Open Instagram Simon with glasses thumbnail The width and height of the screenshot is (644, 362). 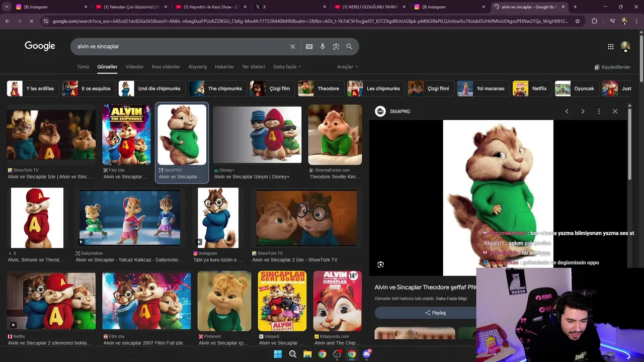click(x=218, y=218)
